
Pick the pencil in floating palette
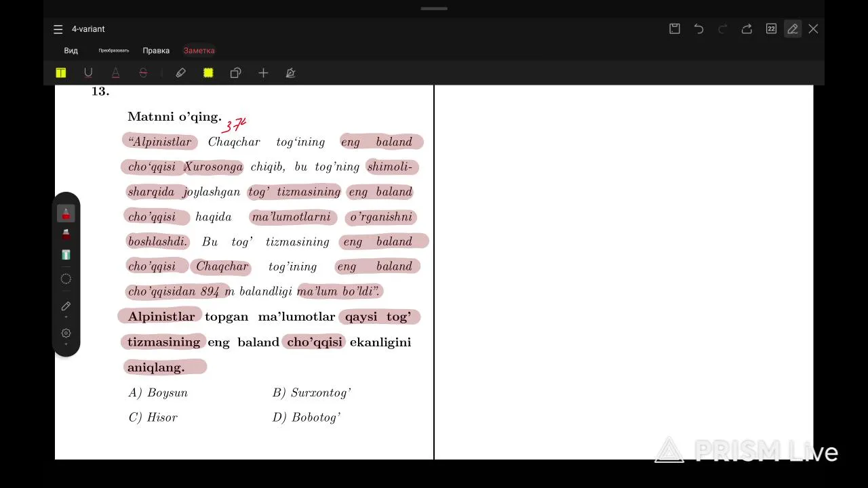pos(66,306)
